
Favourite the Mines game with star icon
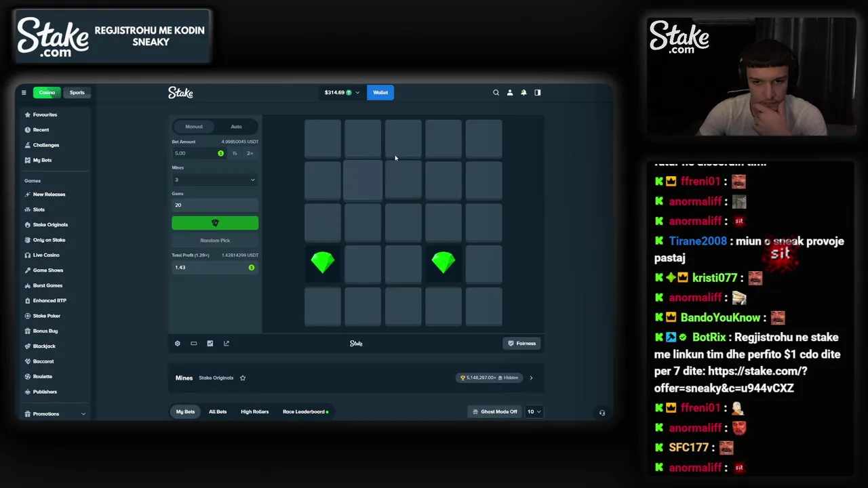(x=243, y=378)
